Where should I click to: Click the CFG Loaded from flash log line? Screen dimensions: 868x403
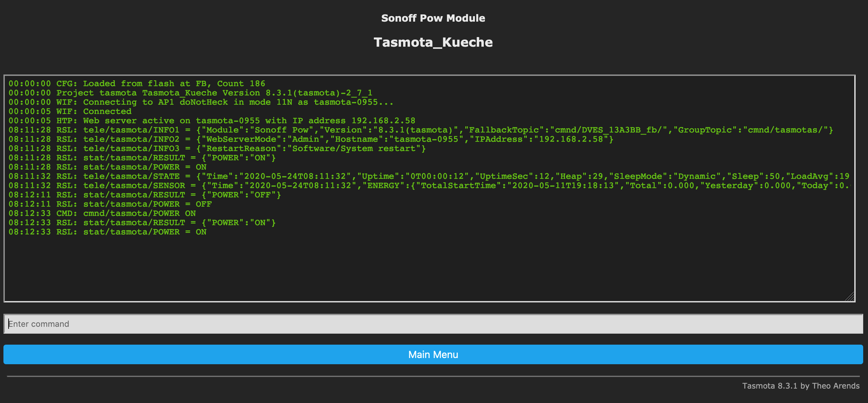[x=137, y=84]
